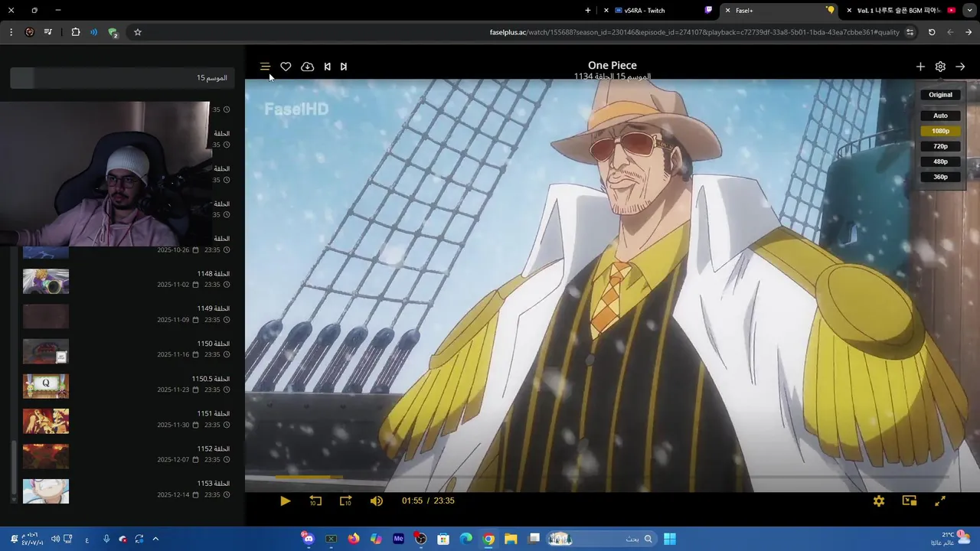The image size is (980, 551).
Task: Open episode 1148 from the list
Action: click(x=126, y=279)
